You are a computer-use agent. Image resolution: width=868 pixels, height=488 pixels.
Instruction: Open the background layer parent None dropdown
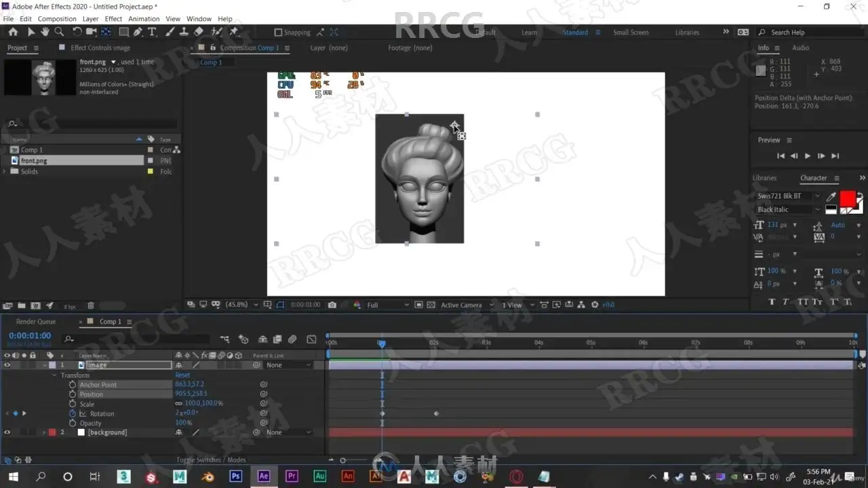(x=289, y=432)
